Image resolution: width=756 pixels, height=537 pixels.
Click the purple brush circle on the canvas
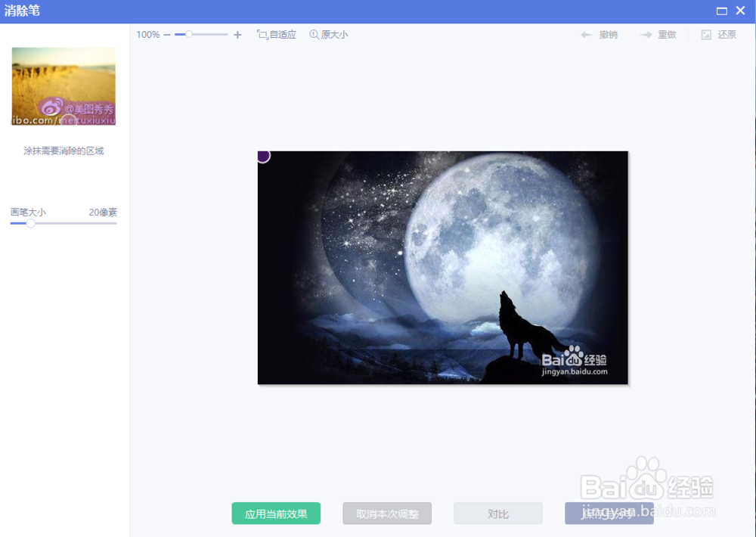point(262,156)
